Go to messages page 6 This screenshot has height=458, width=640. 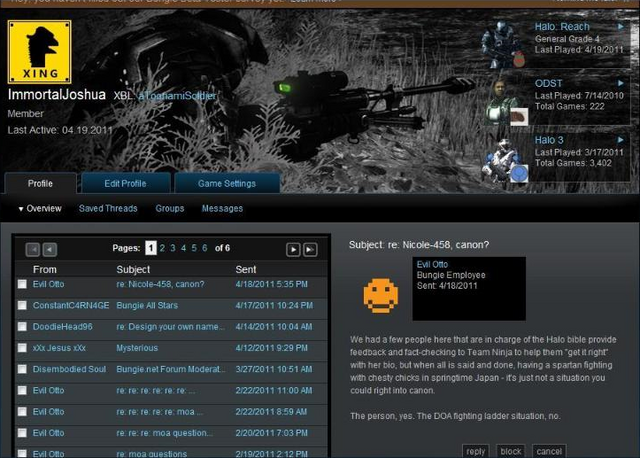[205, 248]
